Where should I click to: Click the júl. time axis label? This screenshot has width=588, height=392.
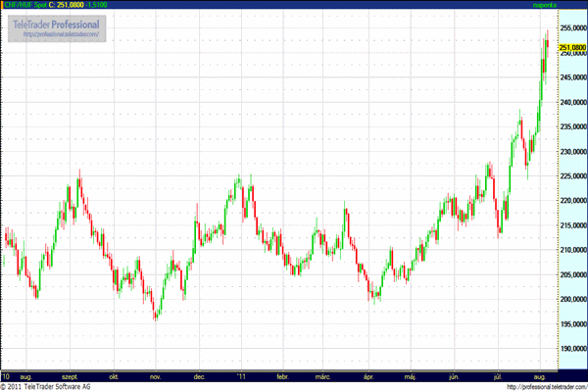497,375
